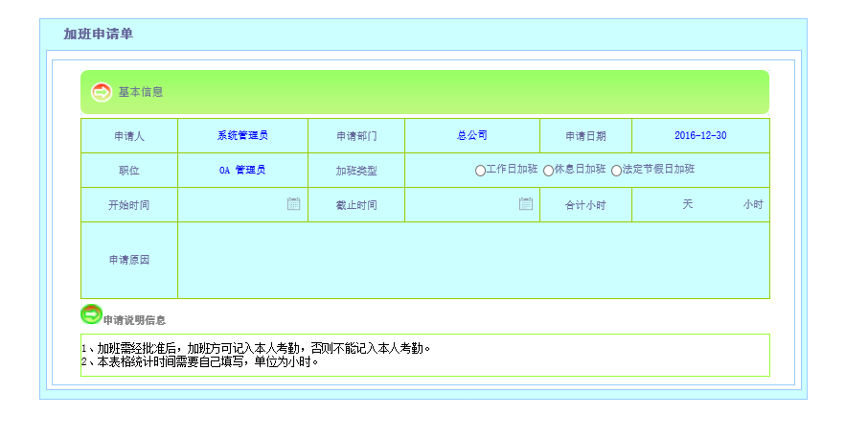Click the 申请原因 text area
Viewport: 868px width, 440px height.
coord(473,260)
